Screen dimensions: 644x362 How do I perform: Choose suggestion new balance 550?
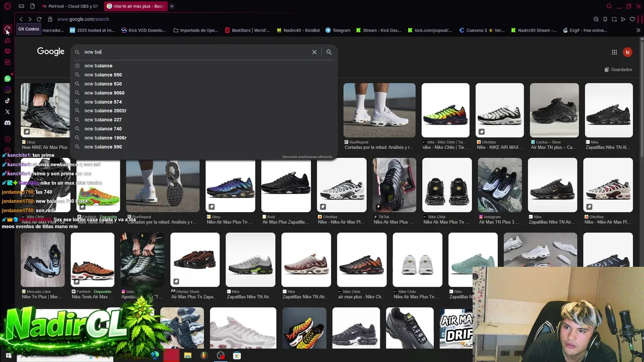204,75
